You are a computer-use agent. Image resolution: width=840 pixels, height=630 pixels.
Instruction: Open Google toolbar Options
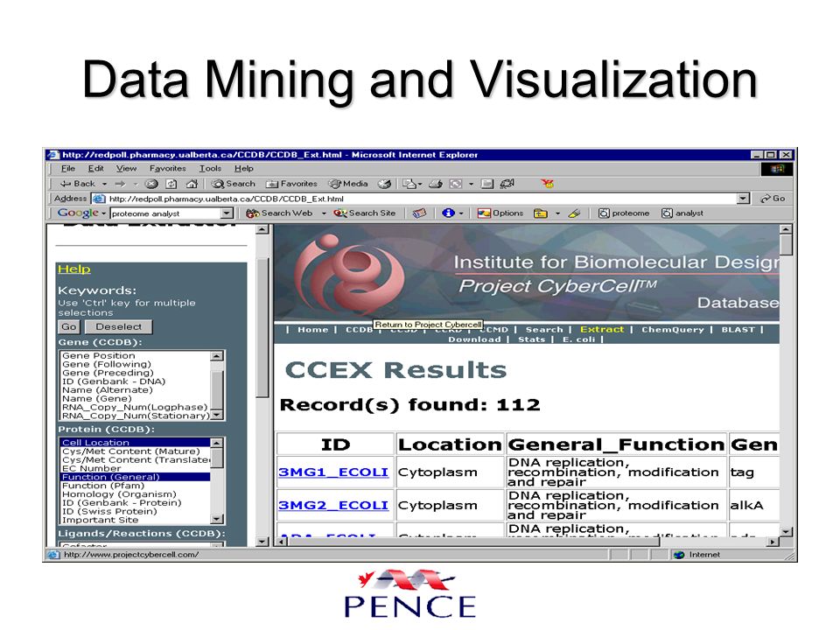click(500, 213)
